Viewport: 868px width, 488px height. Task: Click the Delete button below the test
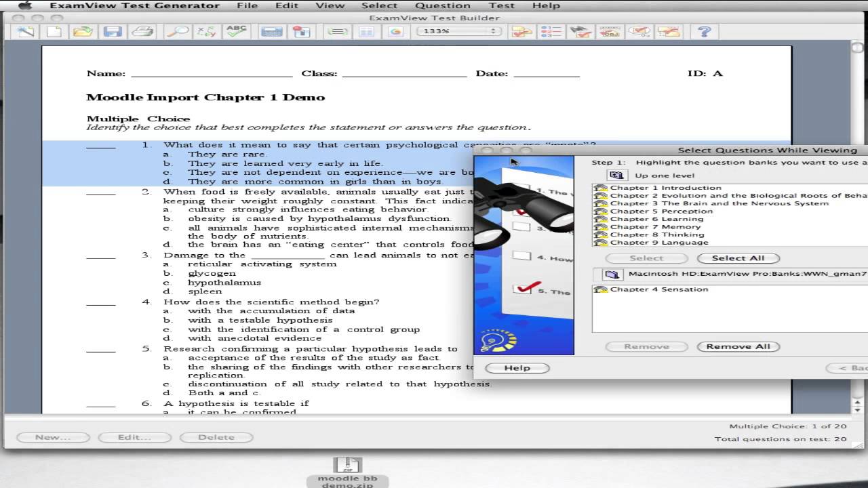click(216, 437)
